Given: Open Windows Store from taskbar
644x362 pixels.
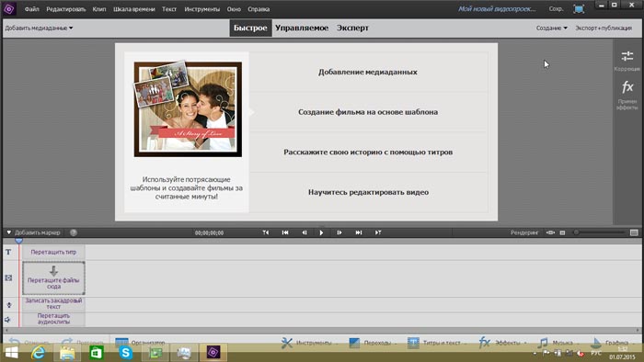Looking at the screenshot, I should (96, 352).
